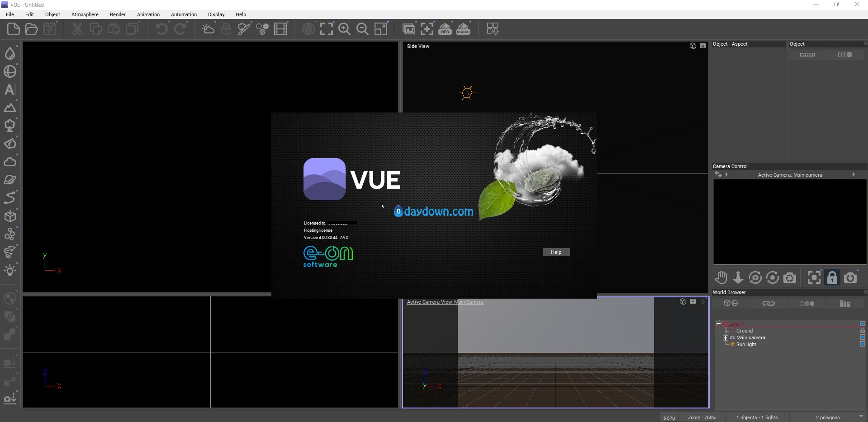Add a water drop object from sidebar
Image resolution: width=868 pixels, height=422 pixels.
(x=10, y=53)
